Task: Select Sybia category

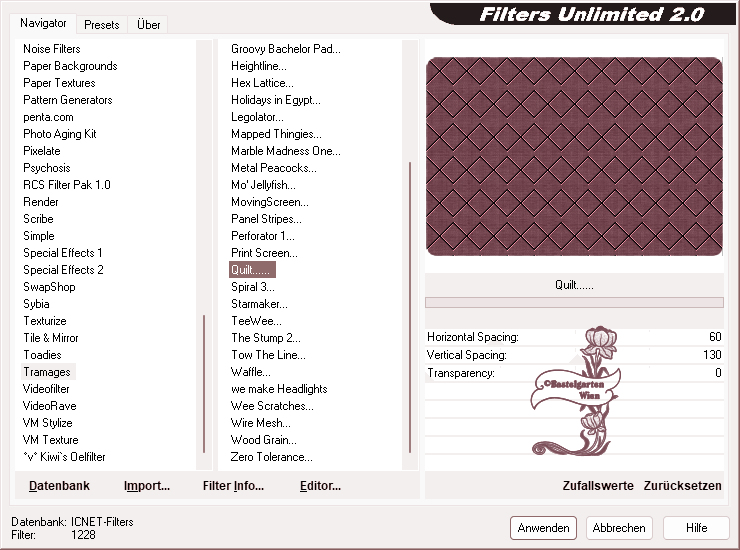Action: pos(36,304)
